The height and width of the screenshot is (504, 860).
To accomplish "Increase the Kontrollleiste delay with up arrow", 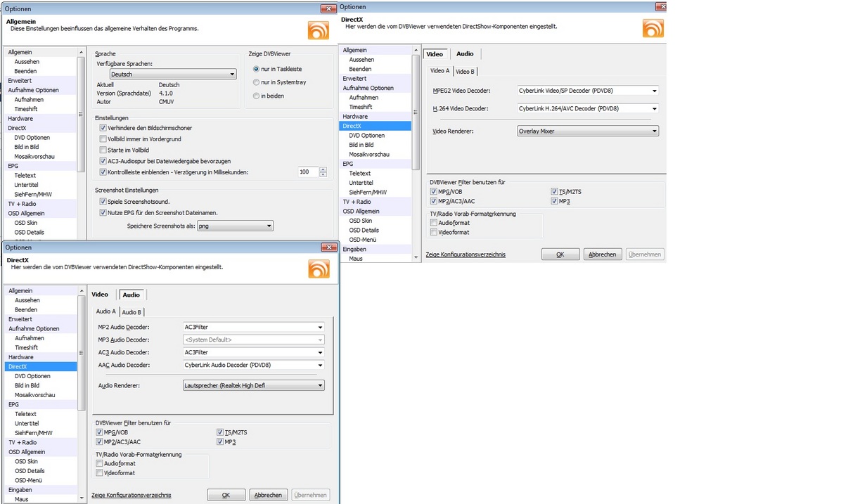I will 323,169.
